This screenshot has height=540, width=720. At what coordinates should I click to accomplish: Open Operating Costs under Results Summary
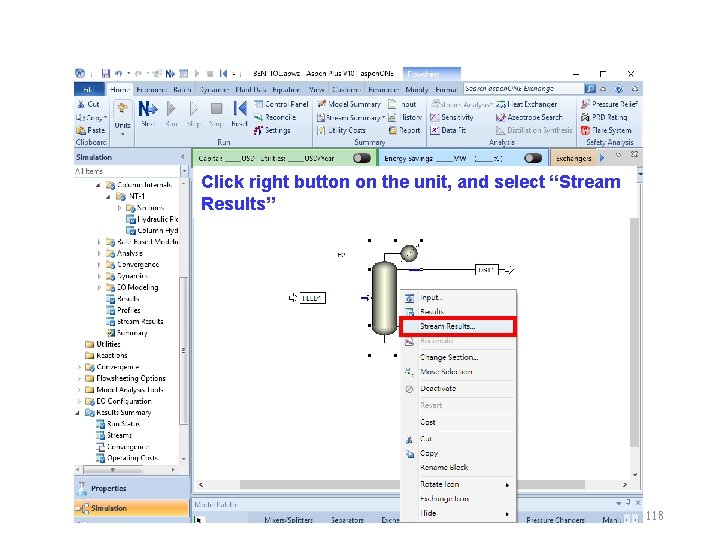[128, 458]
